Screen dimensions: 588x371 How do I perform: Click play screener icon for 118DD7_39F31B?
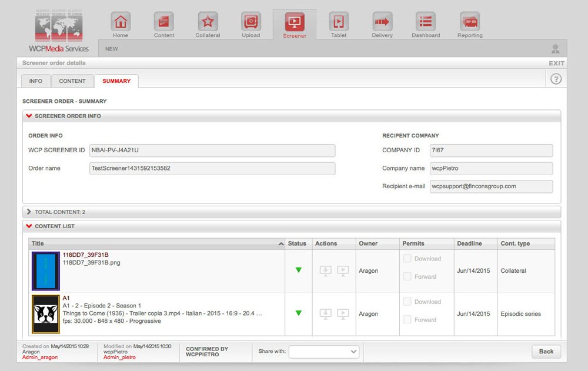(x=343, y=270)
